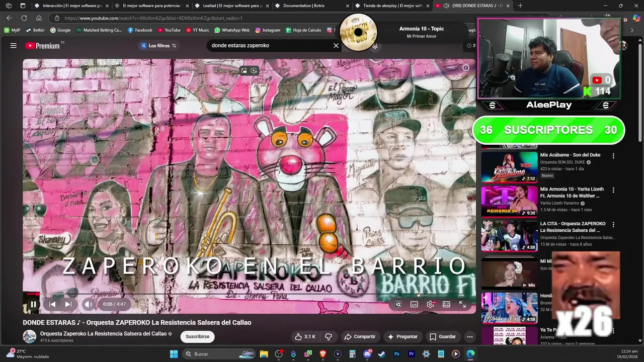This screenshot has width=644, height=362.
Task: Open the MyIP bookmark
Action: coord(12,30)
